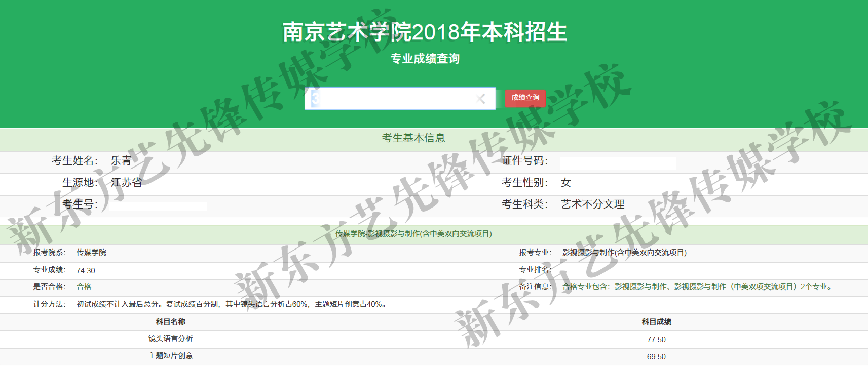
Task: Click the 考生姓名 label
Action: 75,160
